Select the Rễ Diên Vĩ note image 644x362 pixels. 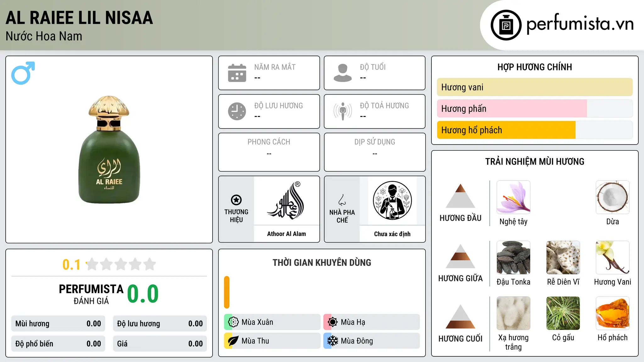click(563, 258)
